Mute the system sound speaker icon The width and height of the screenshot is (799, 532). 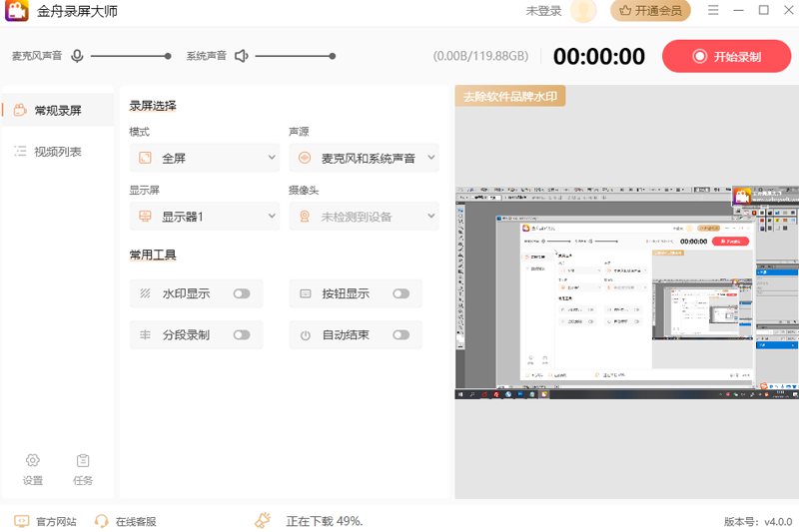241,56
